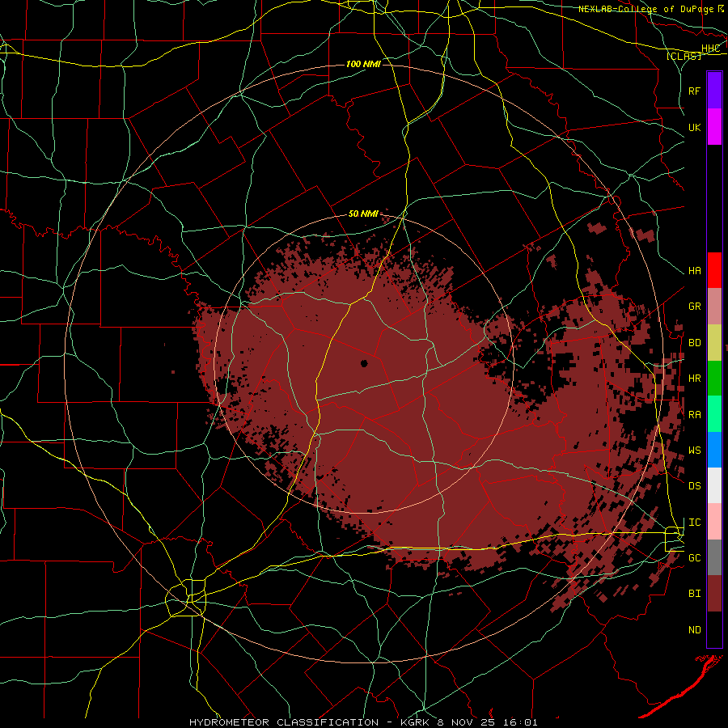Click the GC gray legend swatch

[x=714, y=557]
